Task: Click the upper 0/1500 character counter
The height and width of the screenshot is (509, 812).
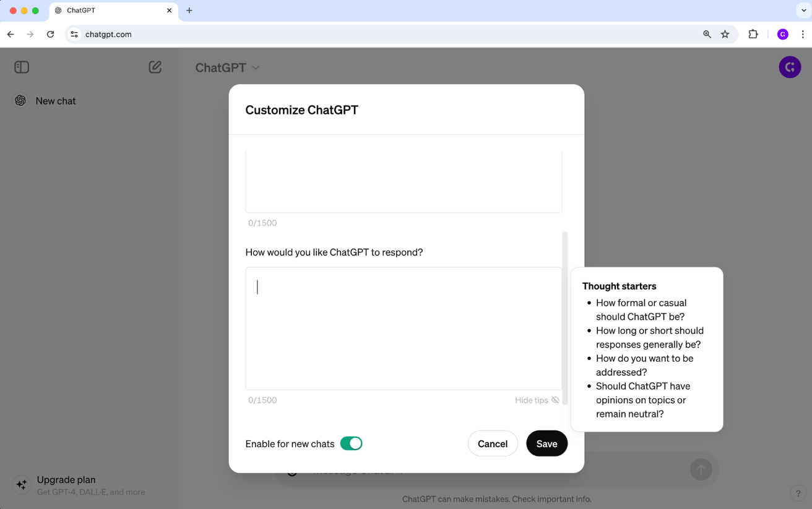Action: 262,223
